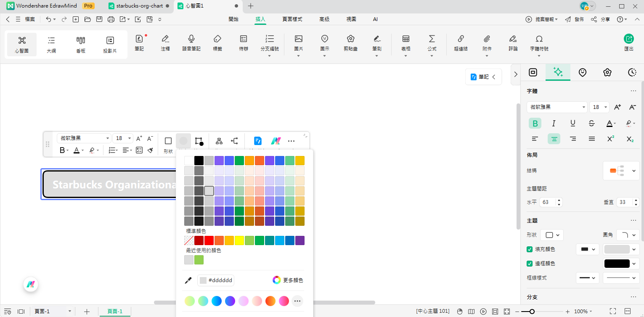Uncheck the 填充顏色 checkbox
The width and height of the screenshot is (644, 317).
(x=530, y=249)
